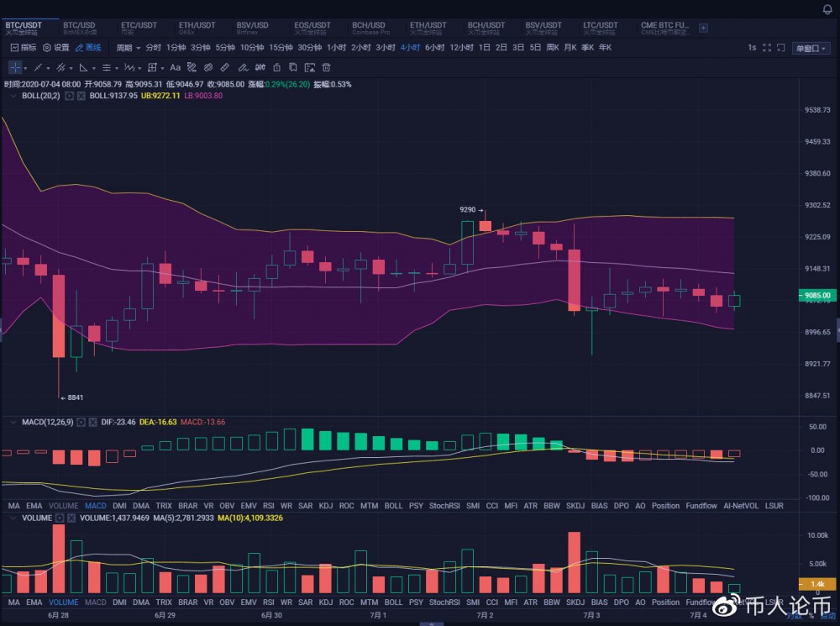Screen dimensions: 840x626
Task: Click the 9085.00 current price label
Action: pos(815,296)
